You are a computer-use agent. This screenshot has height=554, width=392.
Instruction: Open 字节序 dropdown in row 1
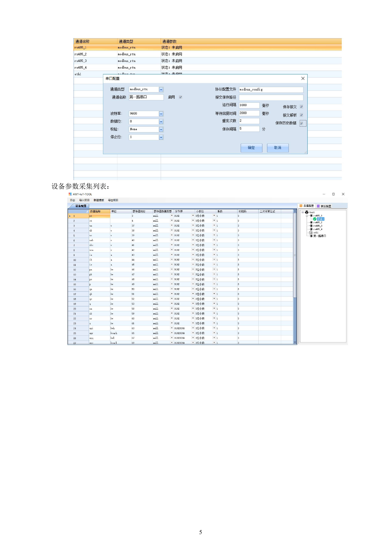pos(193,216)
